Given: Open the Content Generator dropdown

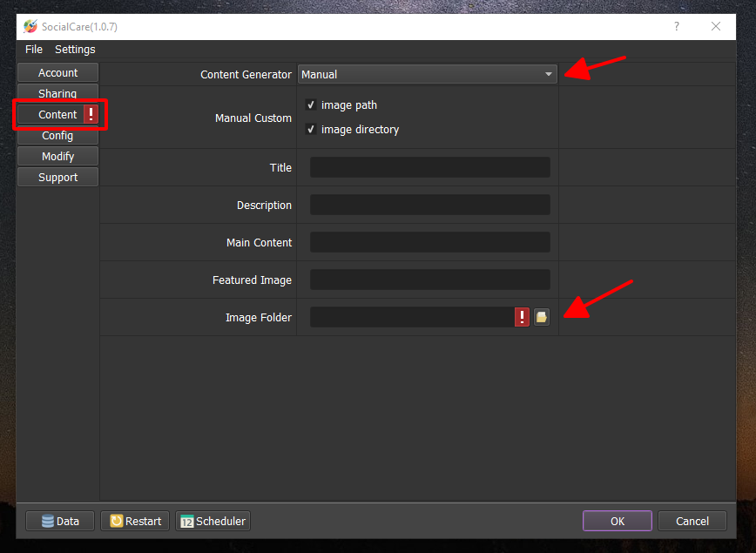Looking at the screenshot, I should (x=427, y=74).
